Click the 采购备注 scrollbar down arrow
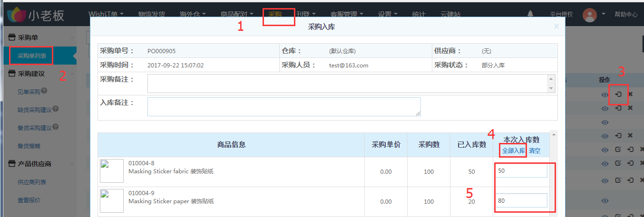 pos(551,88)
